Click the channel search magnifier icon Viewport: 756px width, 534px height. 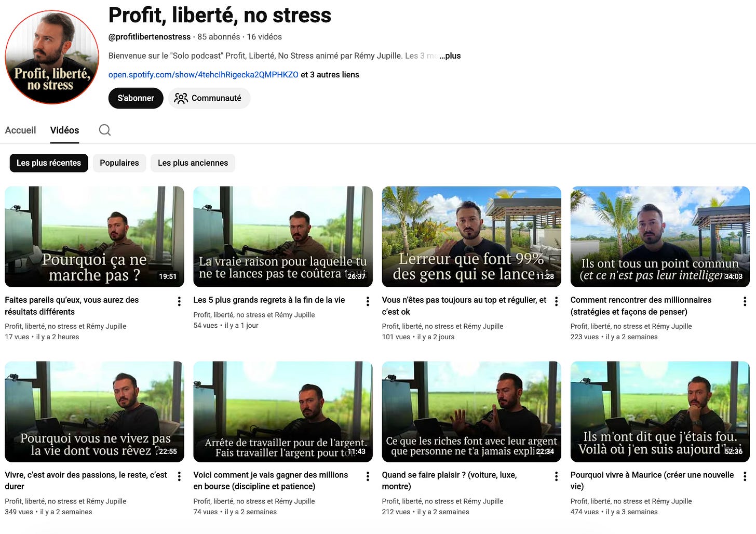[x=105, y=130]
